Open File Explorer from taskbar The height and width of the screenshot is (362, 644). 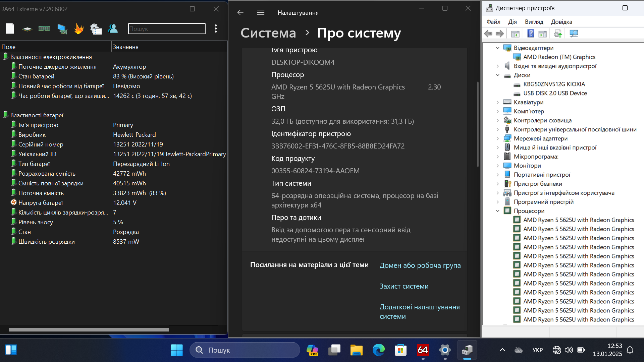(x=356, y=350)
